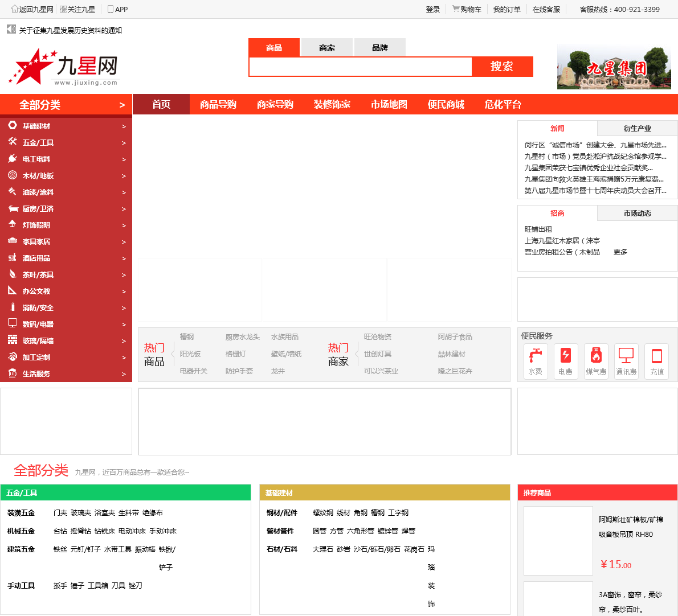678x616 pixels.
Task: Open hot merchant 旺沧物资
Action: click(x=378, y=336)
